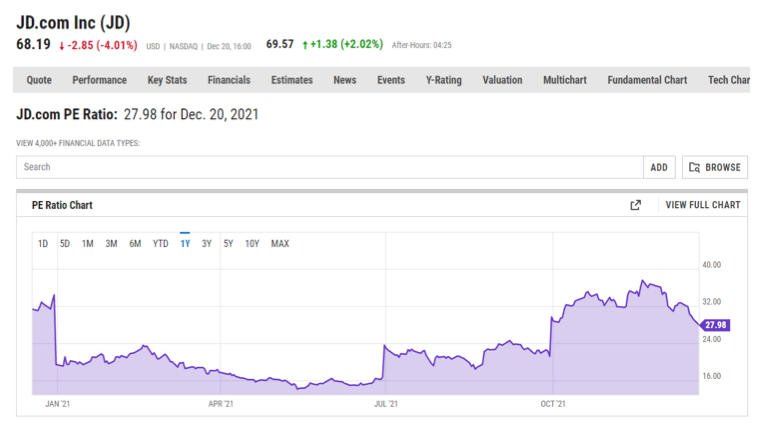
Task: Open the Valuation tab
Action: (x=502, y=80)
